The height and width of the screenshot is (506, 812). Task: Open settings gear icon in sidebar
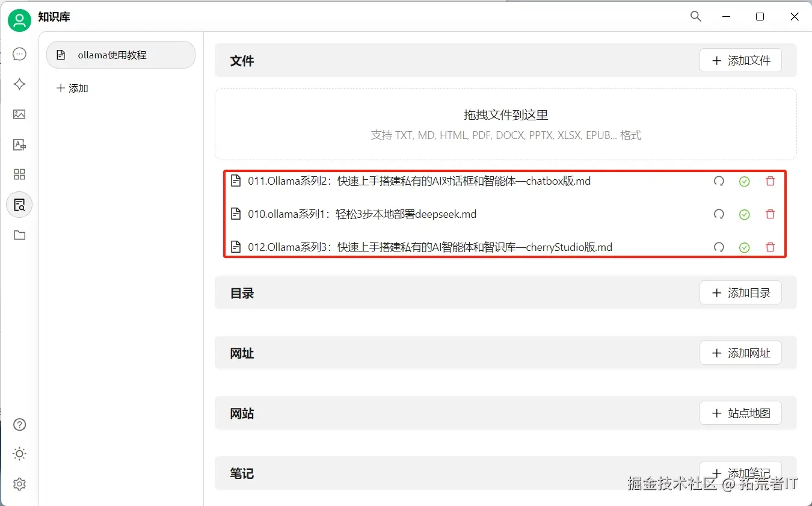coord(19,484)
